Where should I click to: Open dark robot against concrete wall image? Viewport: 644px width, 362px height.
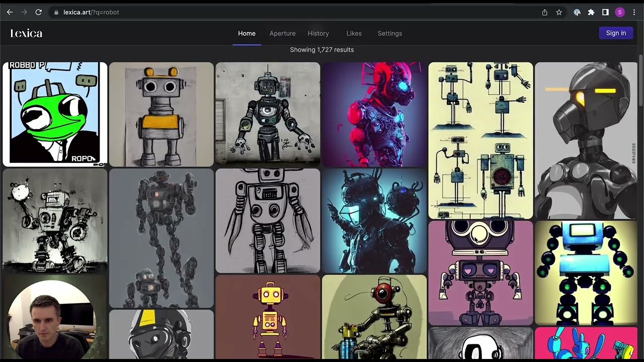pos(268,114)
